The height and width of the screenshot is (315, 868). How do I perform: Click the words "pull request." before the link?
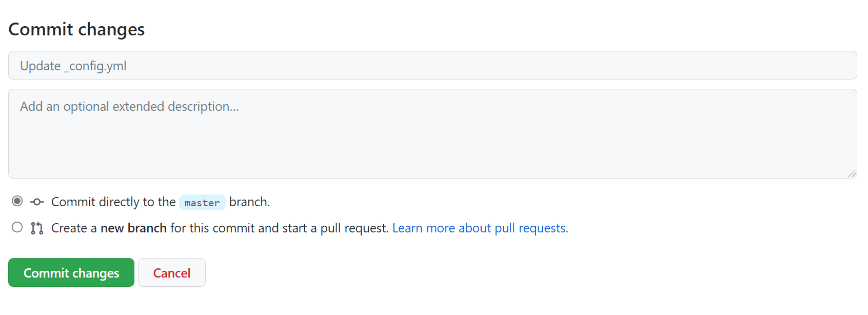coord(354,228)
